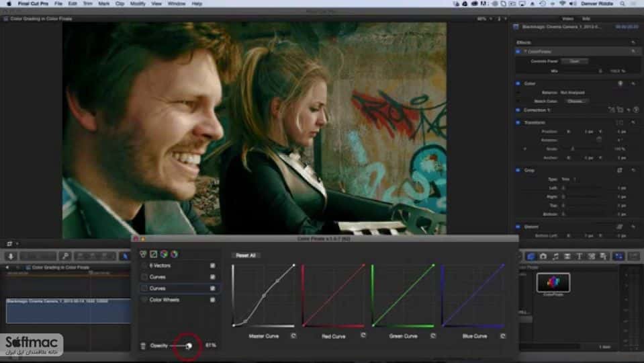
Task: Delete selected layer with trash icon
Action: pyautogui.click(x=143, y=346)
